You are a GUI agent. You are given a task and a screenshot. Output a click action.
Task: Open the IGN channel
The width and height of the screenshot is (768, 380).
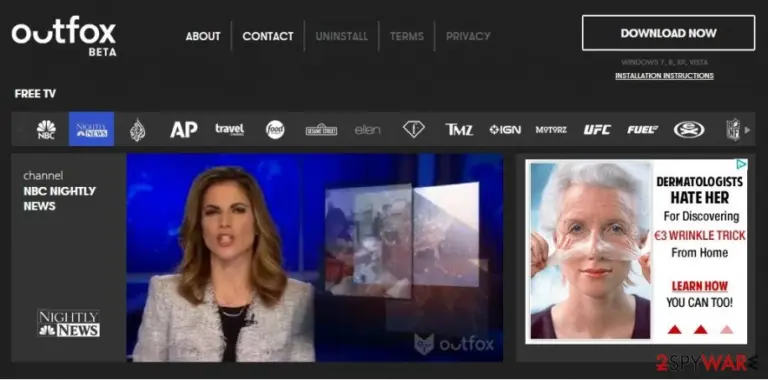coord(505,130)
